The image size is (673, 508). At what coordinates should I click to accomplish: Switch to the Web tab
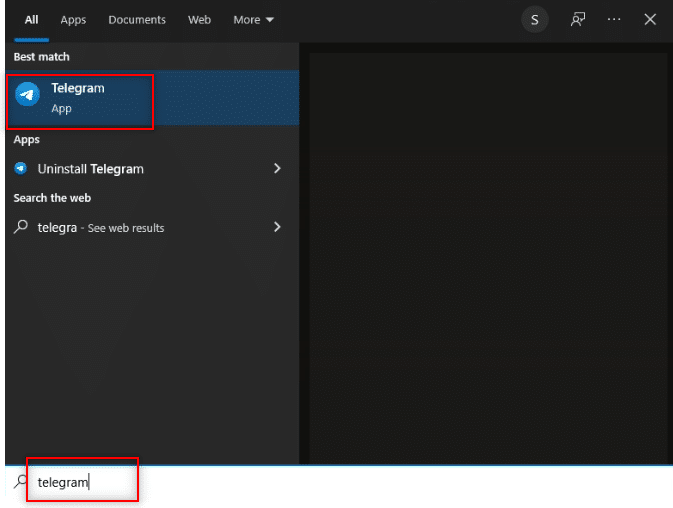[x=199, y=20]
